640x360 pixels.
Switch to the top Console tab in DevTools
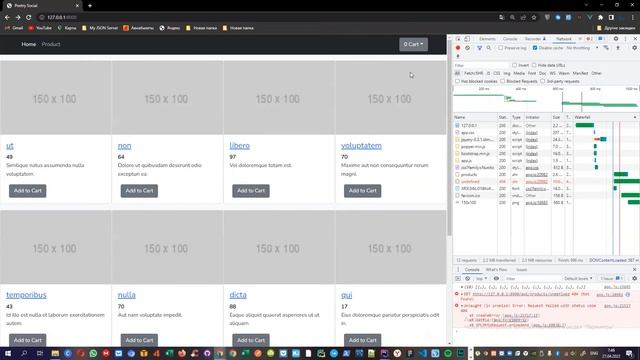[510, 39]
